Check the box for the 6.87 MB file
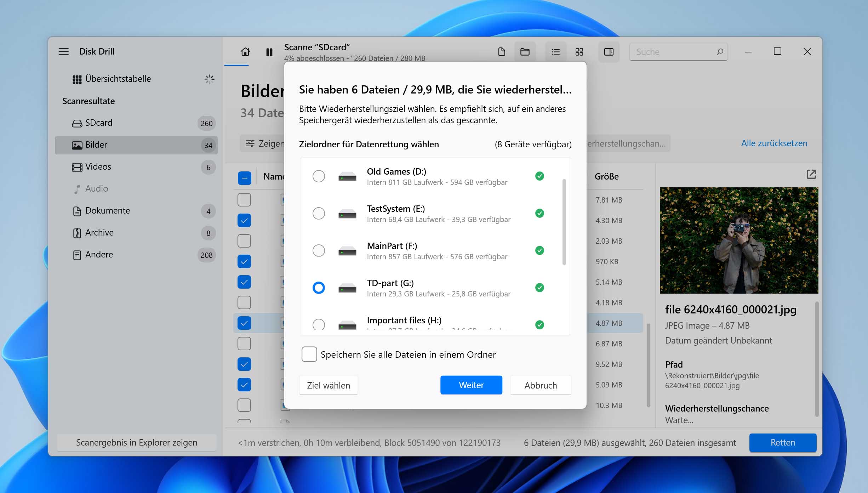 point(244,344)
